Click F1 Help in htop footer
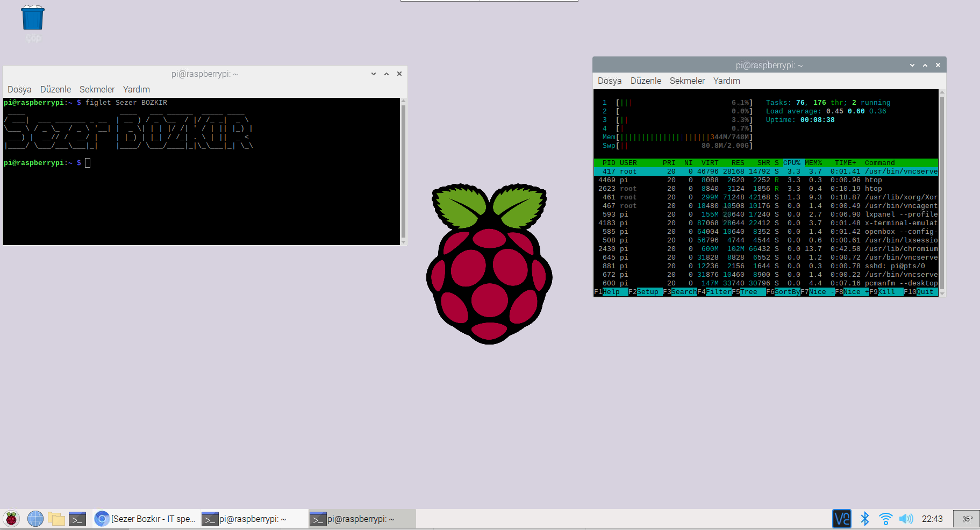The height and width of the screenshot is (530, 980). pyautogui.click(x=611, y=292)
